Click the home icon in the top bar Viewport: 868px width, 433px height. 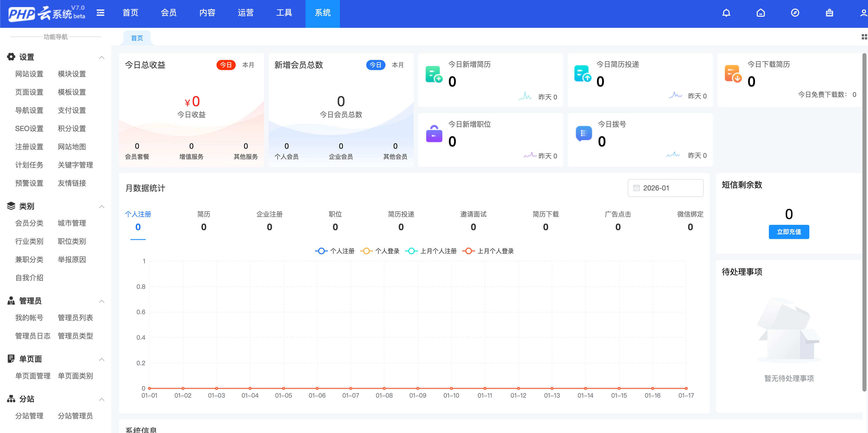[x=760, y=12]
